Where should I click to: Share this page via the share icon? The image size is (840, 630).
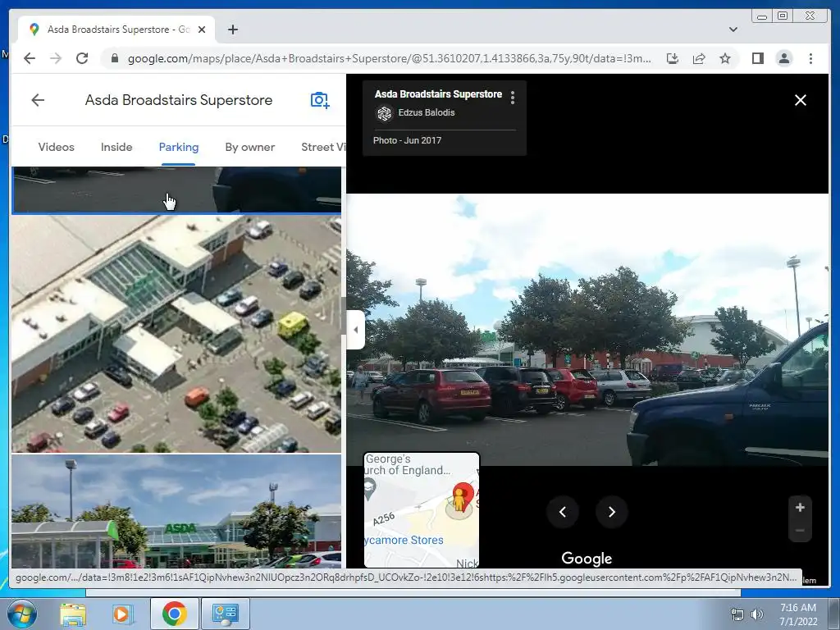click(x=699, y=58)
